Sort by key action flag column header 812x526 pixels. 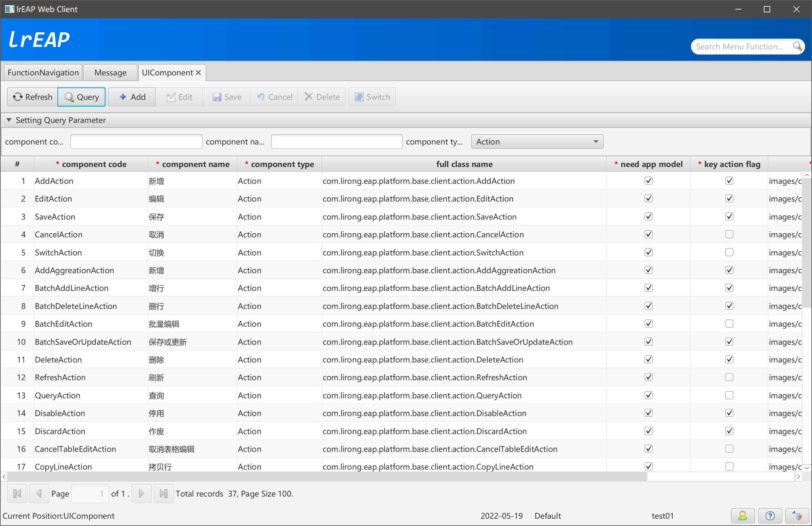click(729, 164)
